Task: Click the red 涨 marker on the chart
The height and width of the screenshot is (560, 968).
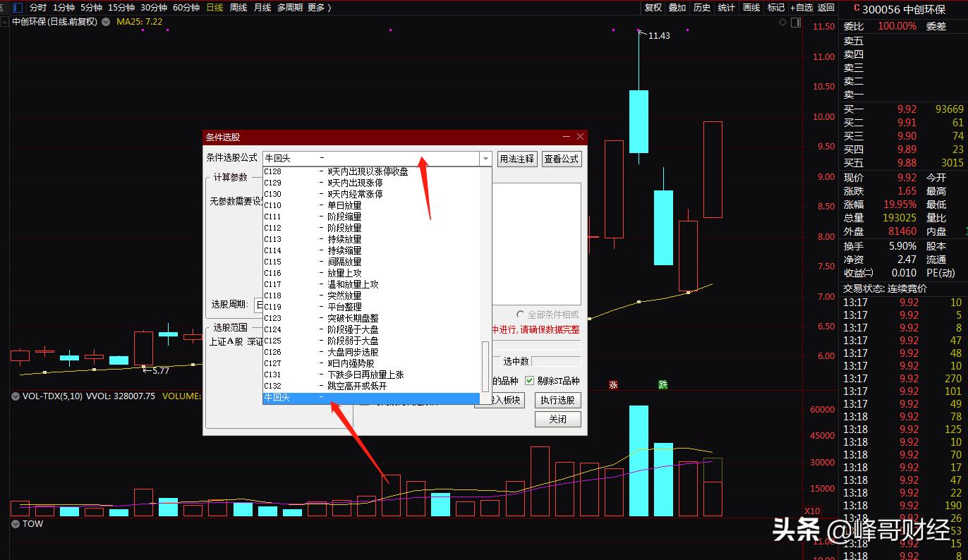Action: 613,385
